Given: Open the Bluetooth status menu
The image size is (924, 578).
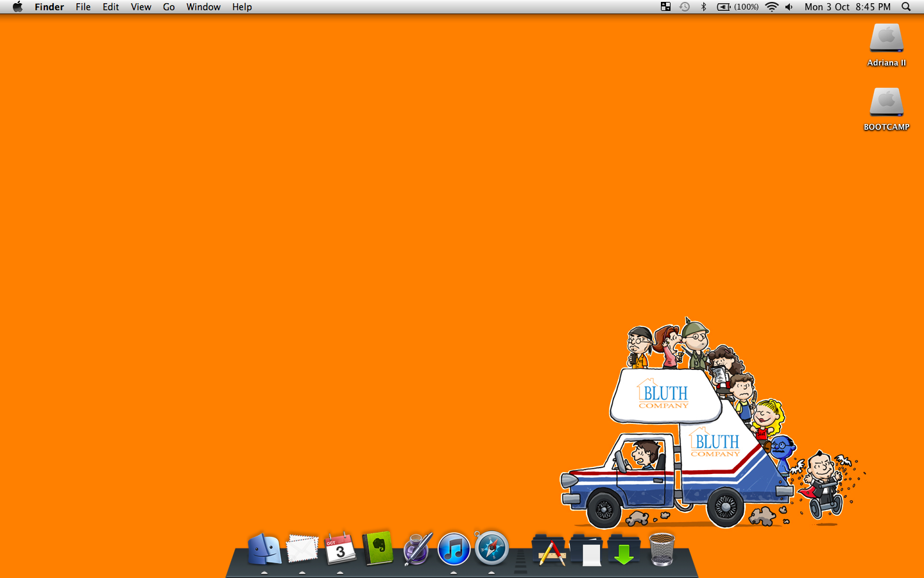Looking at the screenshot, I should tap(703, 7).
